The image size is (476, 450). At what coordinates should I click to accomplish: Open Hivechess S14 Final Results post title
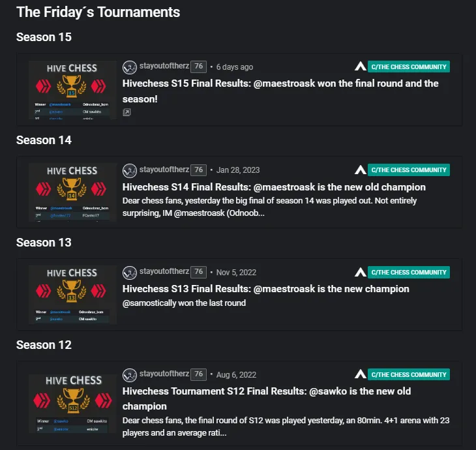click(x=274, y=187)
